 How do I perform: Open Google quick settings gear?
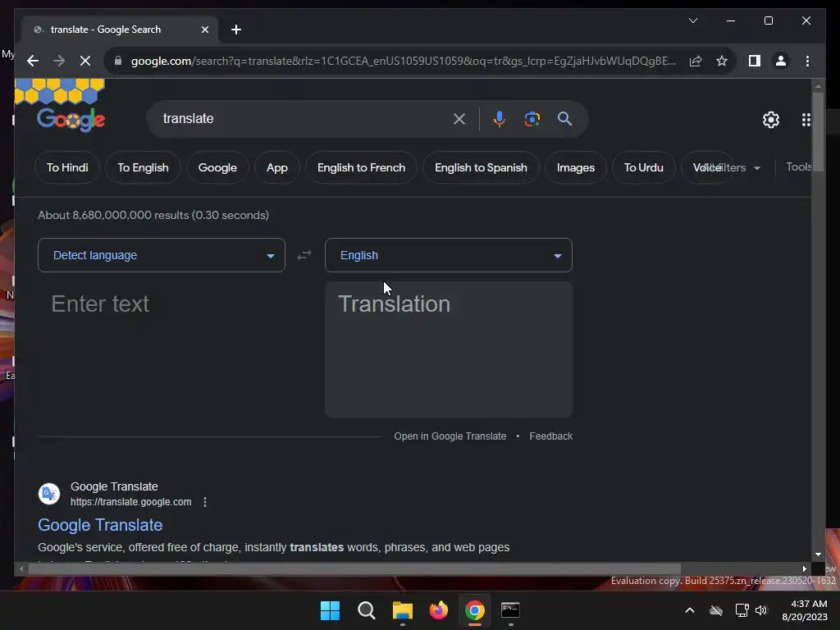click(771, 120)
